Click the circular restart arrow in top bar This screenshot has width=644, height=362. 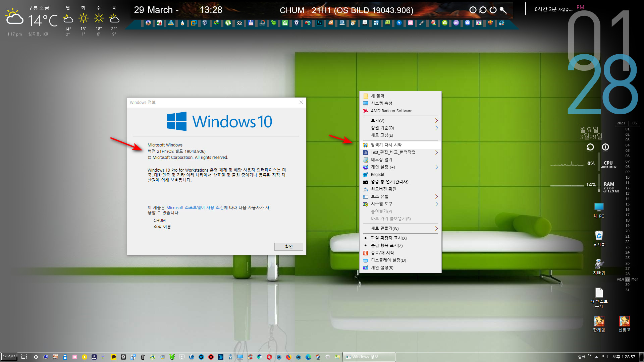pos(483,10)
